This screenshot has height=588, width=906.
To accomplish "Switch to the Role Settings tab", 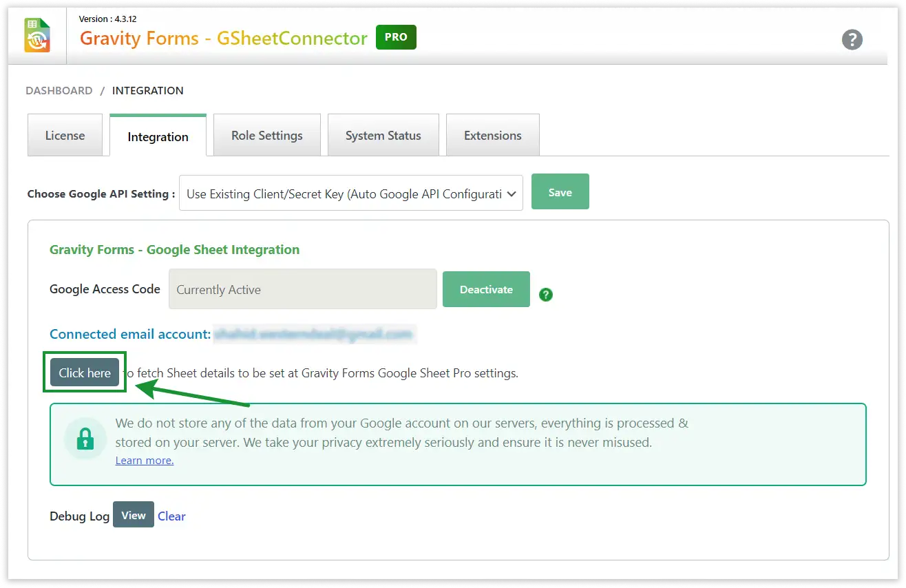I will [267, 136].
